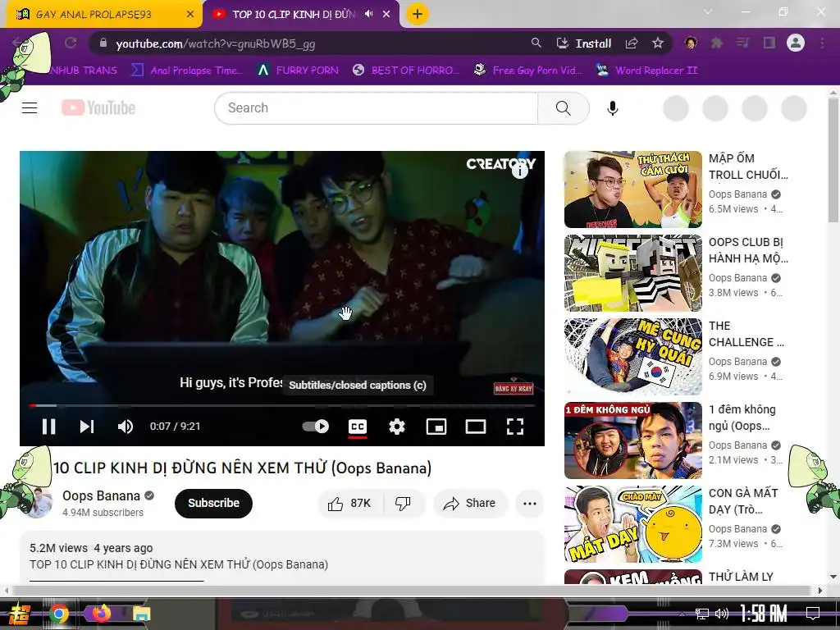Toggle the browser side panel
The height and width of the screenshot is (630, 840).
(769, 43)
